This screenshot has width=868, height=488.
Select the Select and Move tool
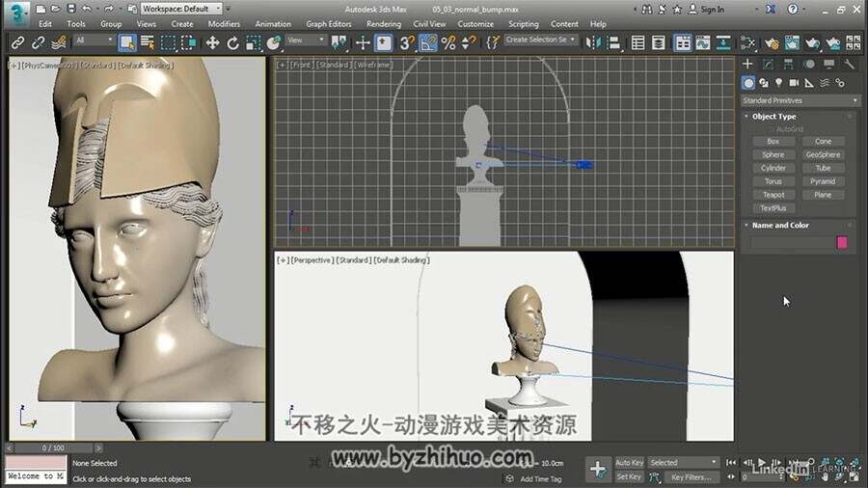(x=212, y=42)
